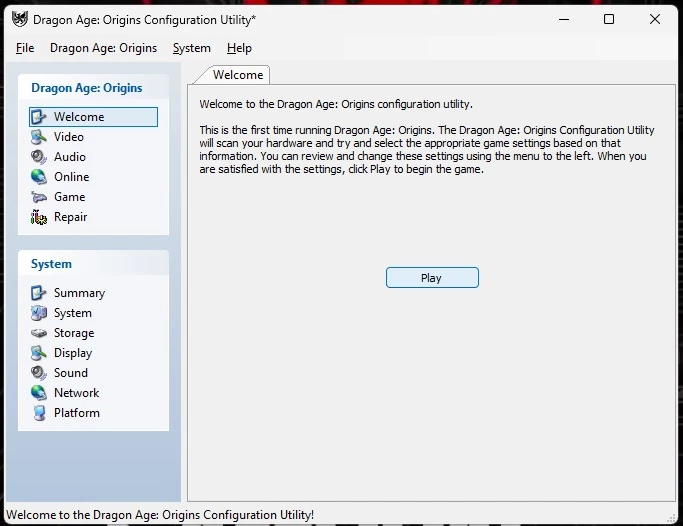This screenshot has height=526, width=683.
Task: Click the Online globe icon
Action: (x=38, y=177)
